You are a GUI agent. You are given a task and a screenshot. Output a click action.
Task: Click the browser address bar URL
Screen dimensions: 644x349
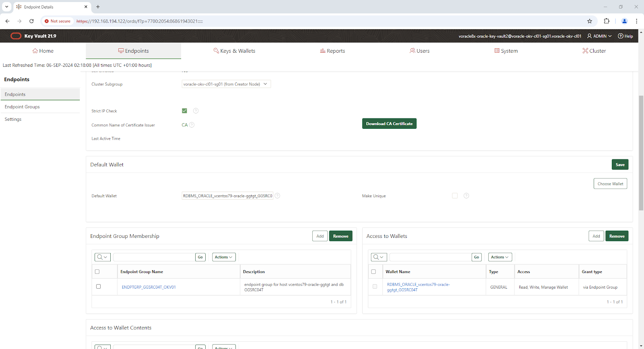(139, 21)
